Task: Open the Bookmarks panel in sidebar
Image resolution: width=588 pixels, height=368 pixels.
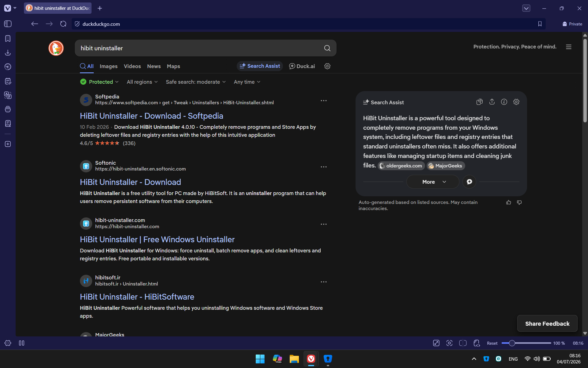Action: coord(8,39)
